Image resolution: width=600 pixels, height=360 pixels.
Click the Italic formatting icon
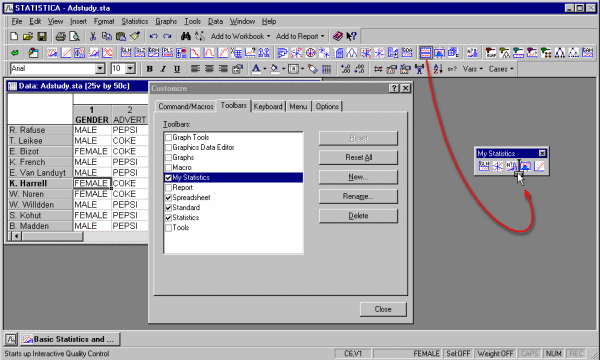(x=163, y=69)
